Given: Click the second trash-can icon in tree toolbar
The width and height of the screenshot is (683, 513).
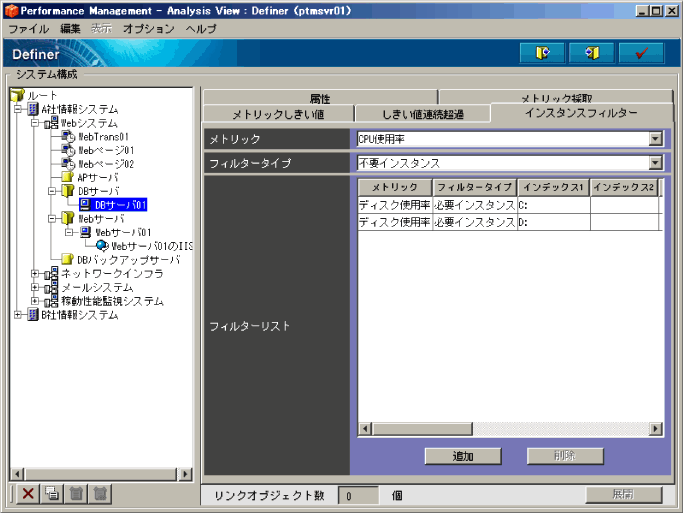Looking at the screenshot, I should coord(100,493).
